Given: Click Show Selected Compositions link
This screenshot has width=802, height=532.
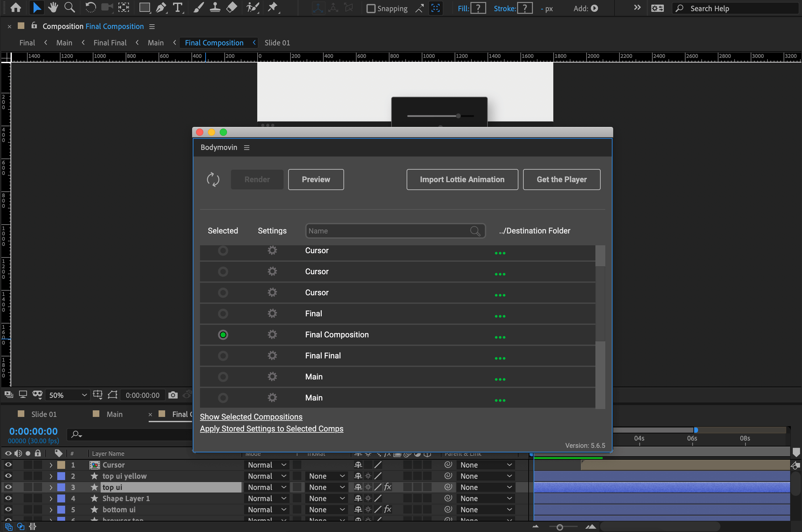Looking at the screenshot, I should pos(251,417).
